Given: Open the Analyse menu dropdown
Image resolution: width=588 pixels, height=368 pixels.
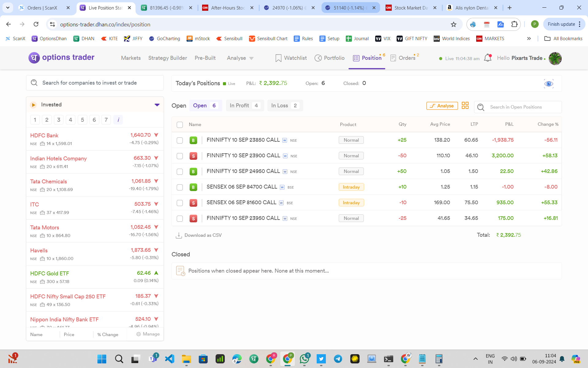Looking at the screenshot, I should [x=240, y=58].
